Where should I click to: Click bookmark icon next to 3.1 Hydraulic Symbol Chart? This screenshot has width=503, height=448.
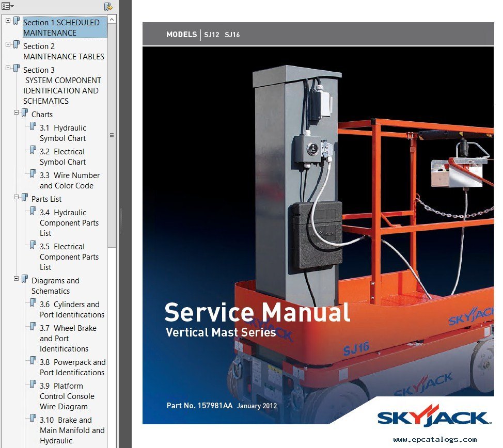[x=33, y=127]
